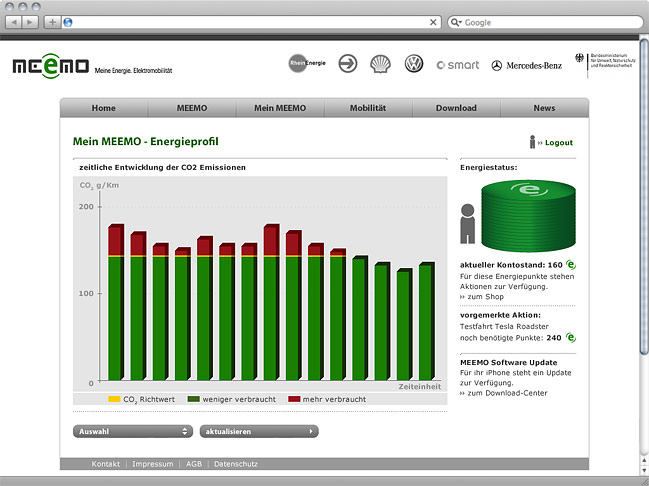Click the yellow CO2 Richtwert legend swatch
649x486 pixels.
114,399
